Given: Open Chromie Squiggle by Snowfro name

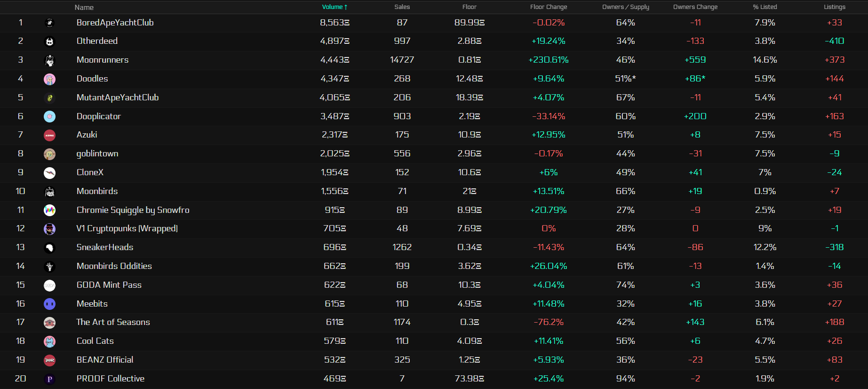Looking at the screenshot, I should point(133,210).
